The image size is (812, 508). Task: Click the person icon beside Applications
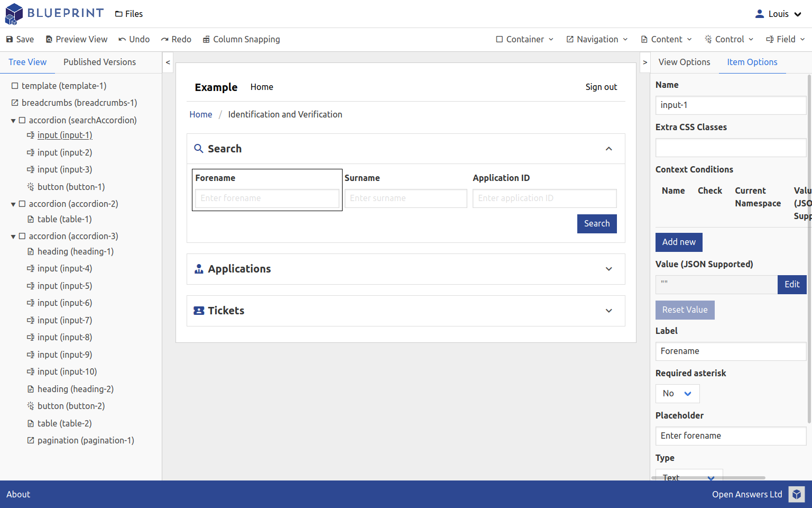tap(199, 268)
